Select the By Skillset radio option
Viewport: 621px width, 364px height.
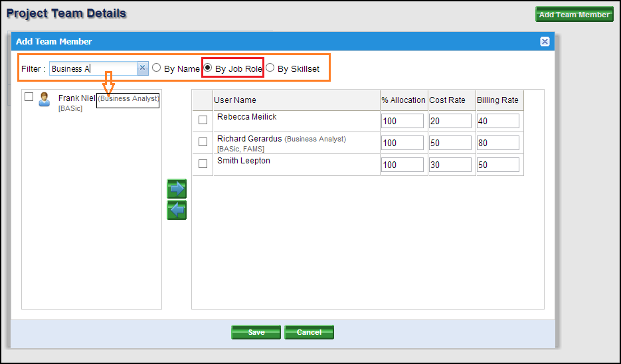pyautogui.click(x=270, y=68)
